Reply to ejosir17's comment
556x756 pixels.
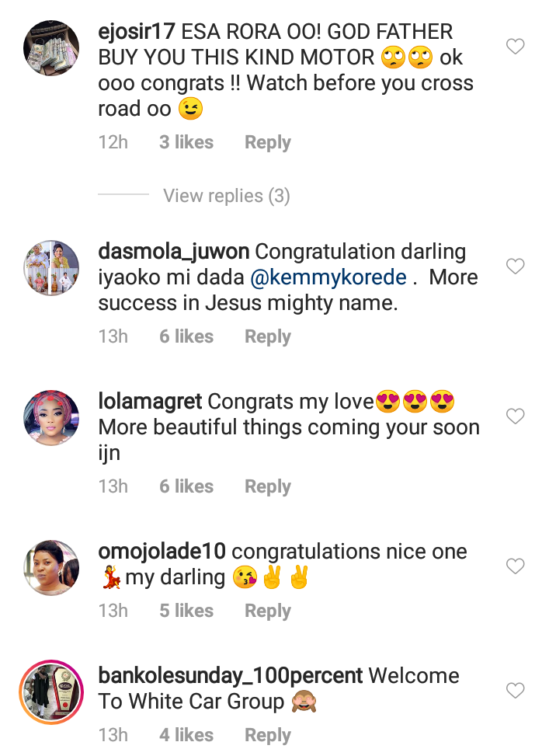267,142
